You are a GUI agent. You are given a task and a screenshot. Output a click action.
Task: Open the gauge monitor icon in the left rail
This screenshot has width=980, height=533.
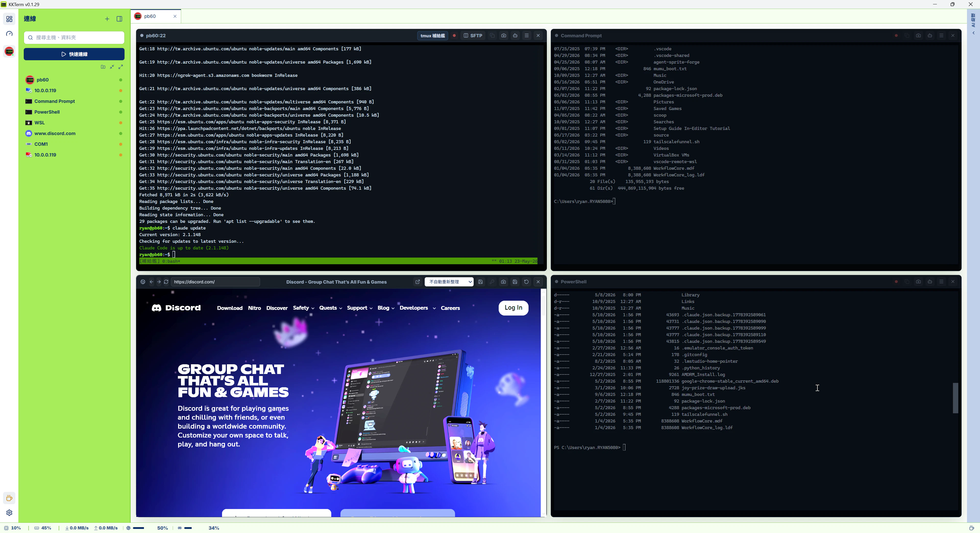[x=9, y=33]
